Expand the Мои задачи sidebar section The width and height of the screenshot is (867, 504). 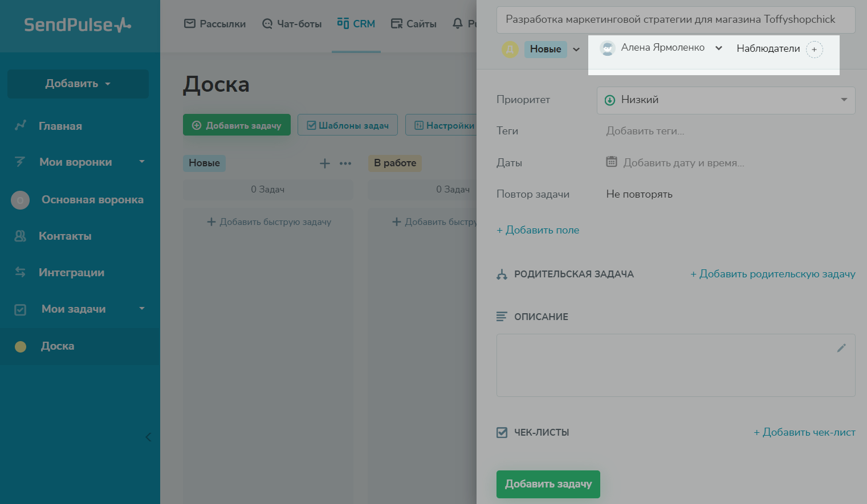(x=142, y=309)
